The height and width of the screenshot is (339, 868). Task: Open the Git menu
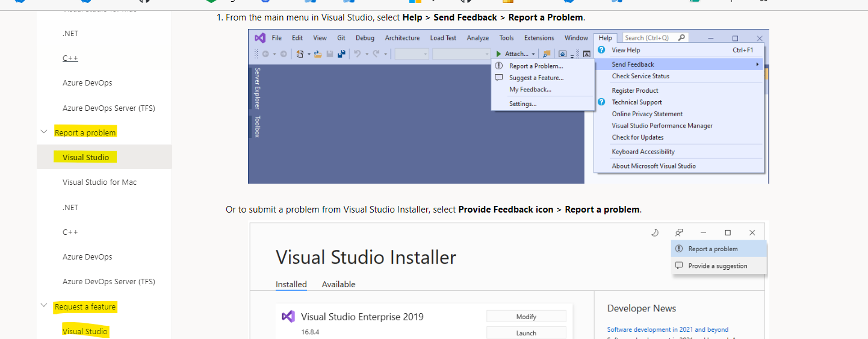(341, 38)
